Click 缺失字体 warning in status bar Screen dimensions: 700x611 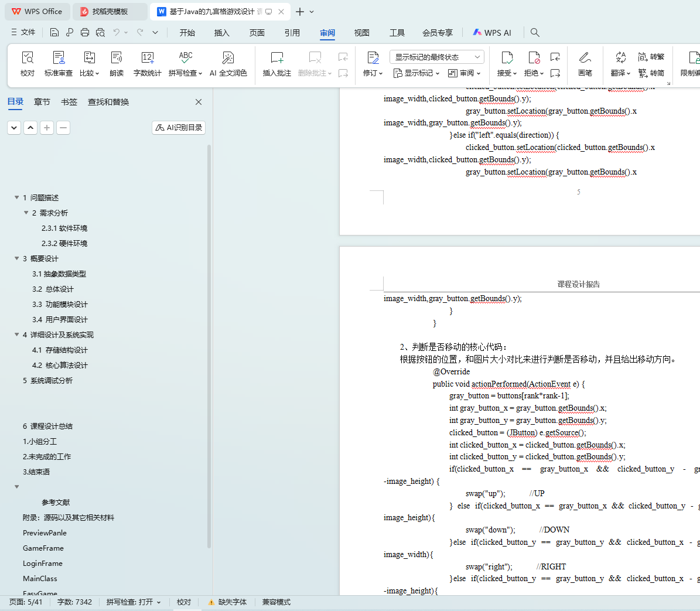click(228, 602)
